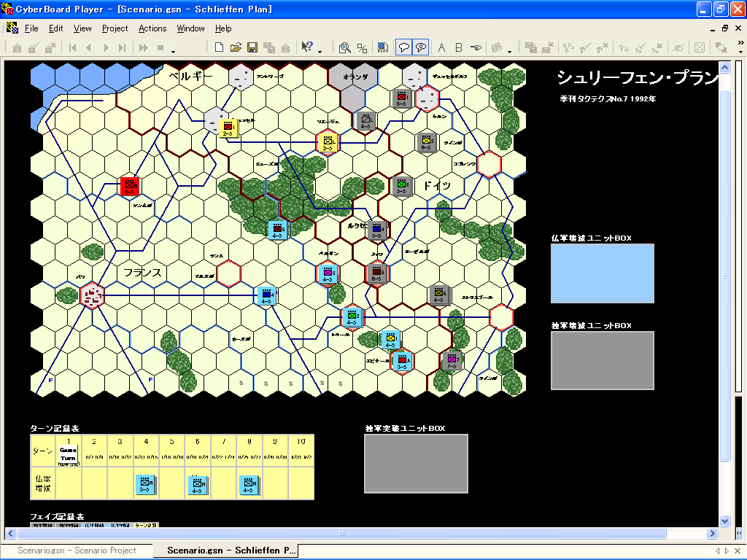Viewport: 747px width, 560px height.
Task: Expand the toolbar overflow chevron at far right
Action: [x=740, y=43]
